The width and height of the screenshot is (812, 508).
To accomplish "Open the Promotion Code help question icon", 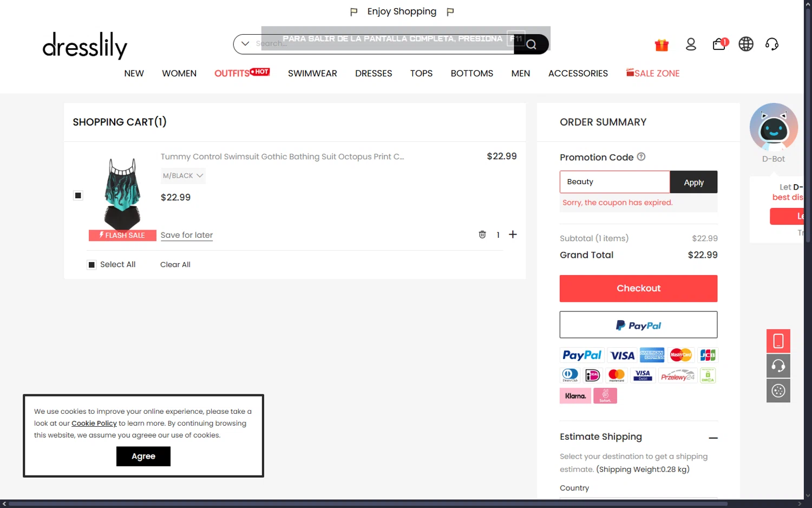I will (641, 157).
